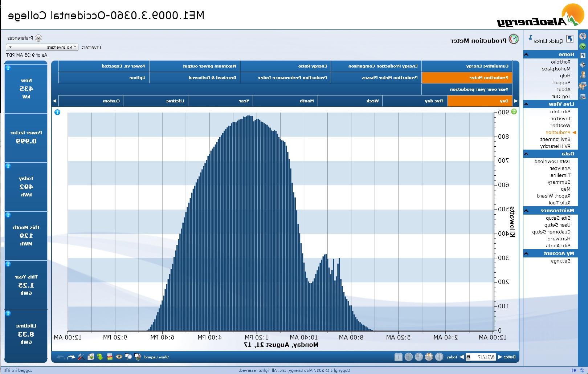Viewport: 588px width, 374px height.
Task: Open the Uptime tab
Action: point(104,78)
